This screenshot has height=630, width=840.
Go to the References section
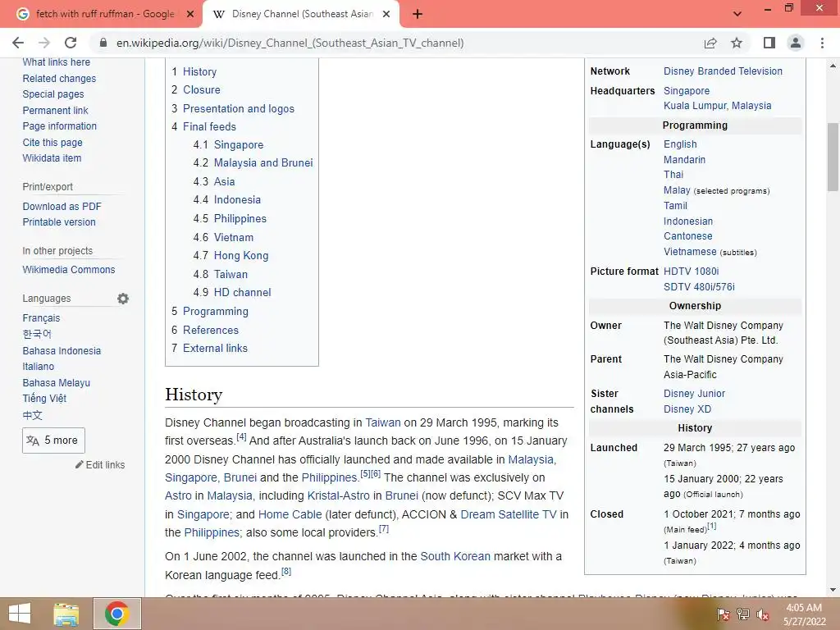[x=211, y=330]
